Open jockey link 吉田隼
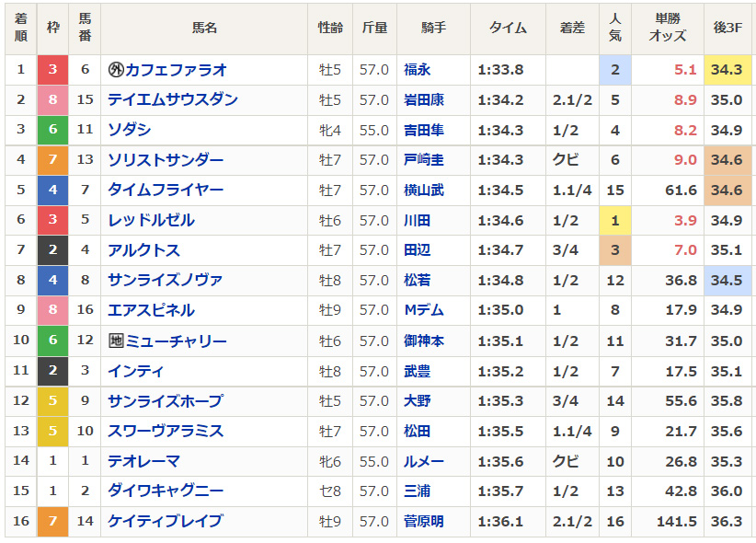 pyautogui.click(x=424, y=130)
